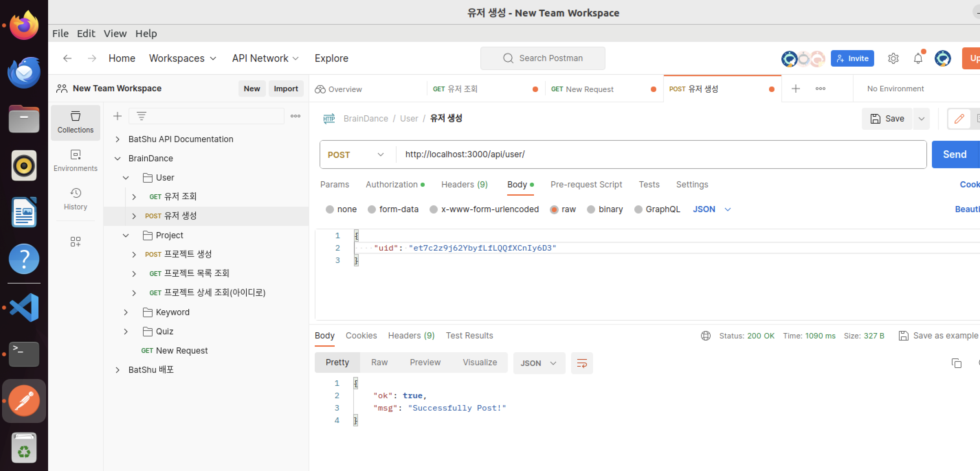Switch to the Params tab
Viewport: 980px width, 471px height.
click(334, 184)
